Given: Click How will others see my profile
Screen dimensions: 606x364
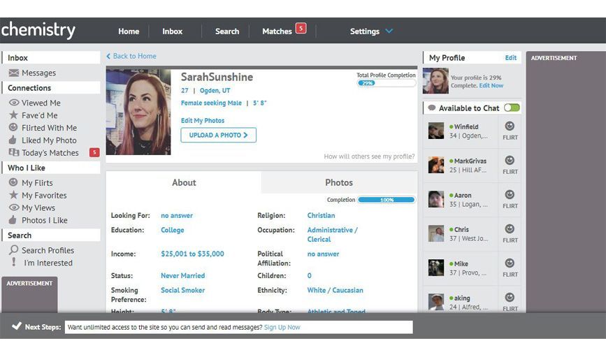Looking at the screenshot, I should [x=369, y=156].
